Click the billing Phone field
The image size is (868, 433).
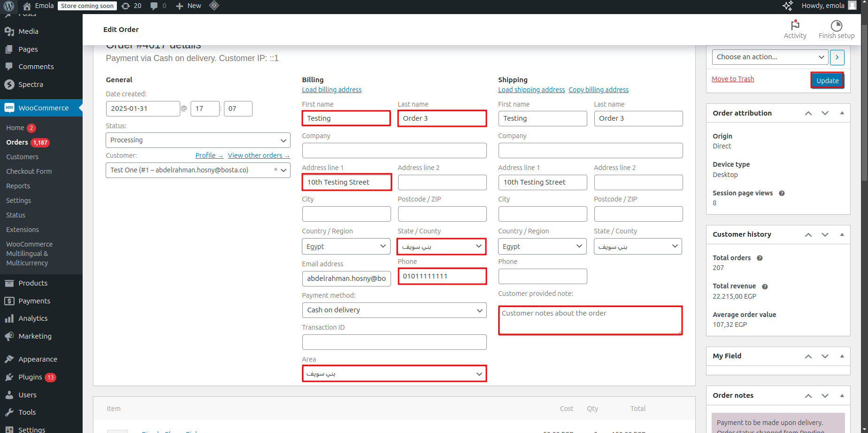click(442, 276)
